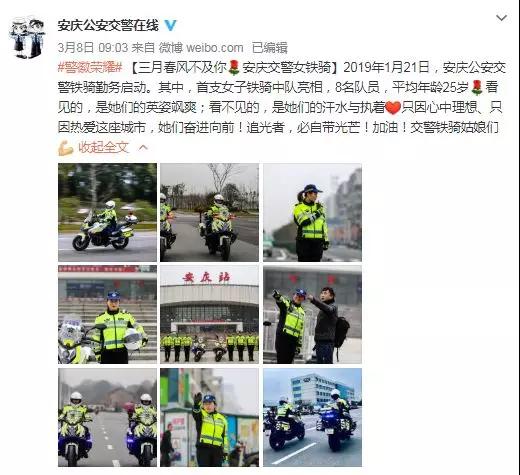The width and height of the screenshot is (520, 475).
Task: Open photo of officer directing a pedestrian
Action: coord(312,314)
